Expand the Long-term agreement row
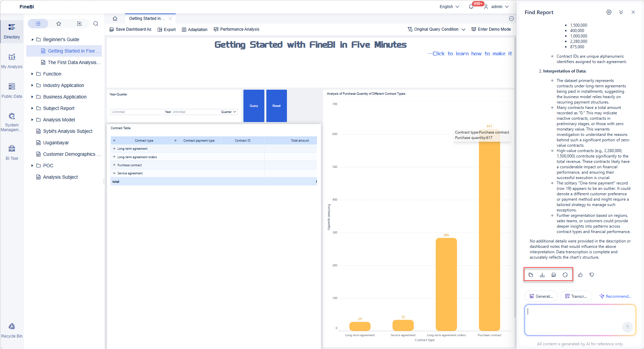This screenshot has width=644, height=349. [x=114, y=149]
